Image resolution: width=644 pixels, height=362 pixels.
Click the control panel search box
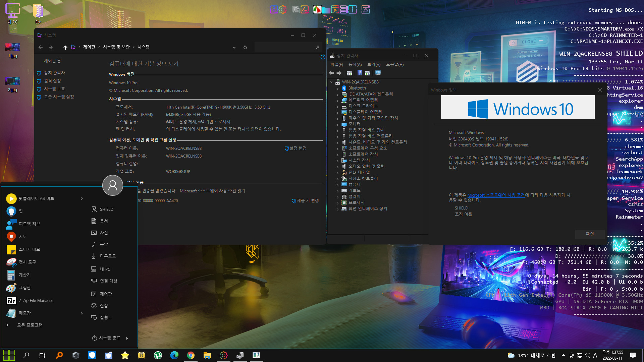tap(287, 47)
